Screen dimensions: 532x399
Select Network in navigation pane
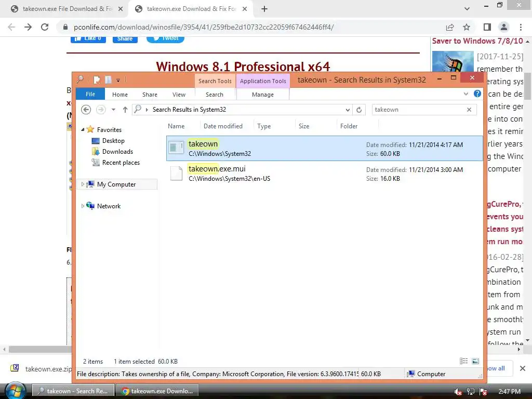coord(109,206)
